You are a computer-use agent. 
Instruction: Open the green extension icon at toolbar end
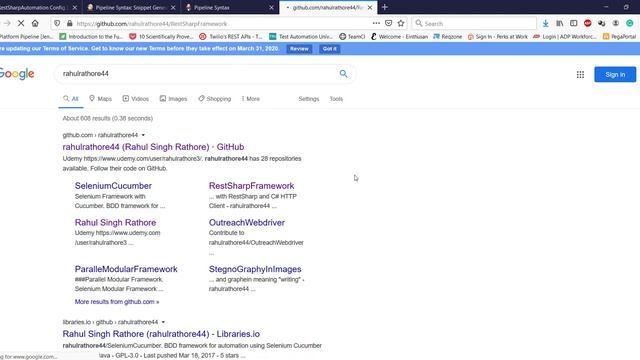[x=630, y=23]
